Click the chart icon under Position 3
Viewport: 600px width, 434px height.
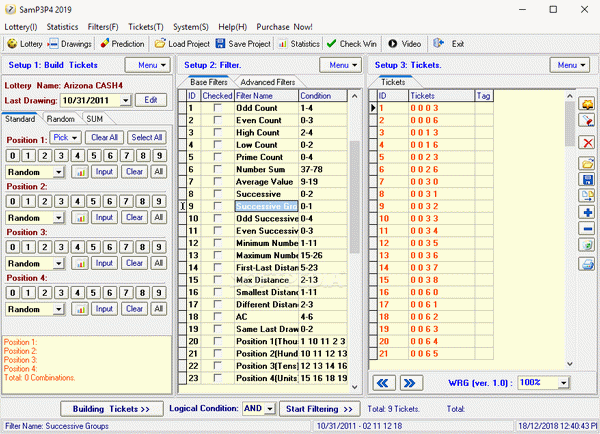pyautogui.click(x=80, y=263)
